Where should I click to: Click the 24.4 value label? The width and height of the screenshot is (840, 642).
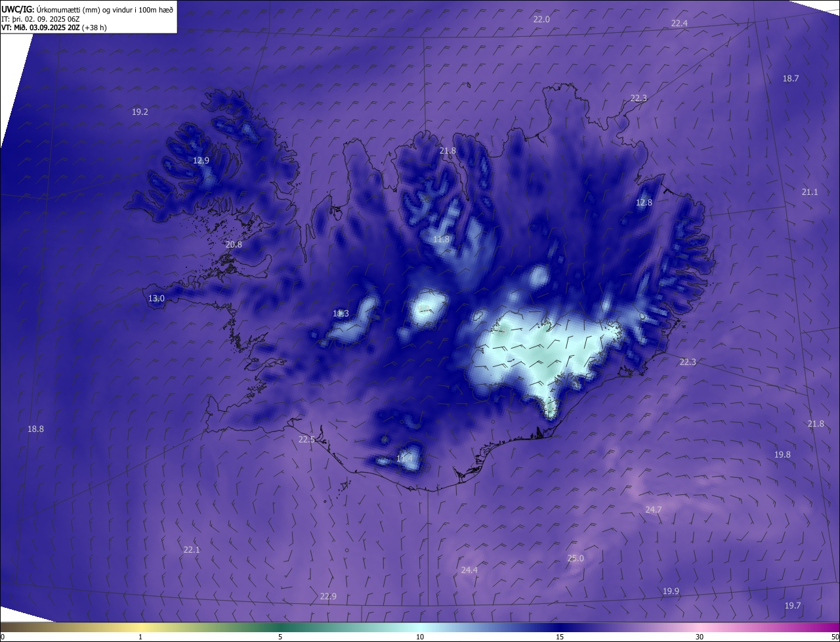pos(469,570)
